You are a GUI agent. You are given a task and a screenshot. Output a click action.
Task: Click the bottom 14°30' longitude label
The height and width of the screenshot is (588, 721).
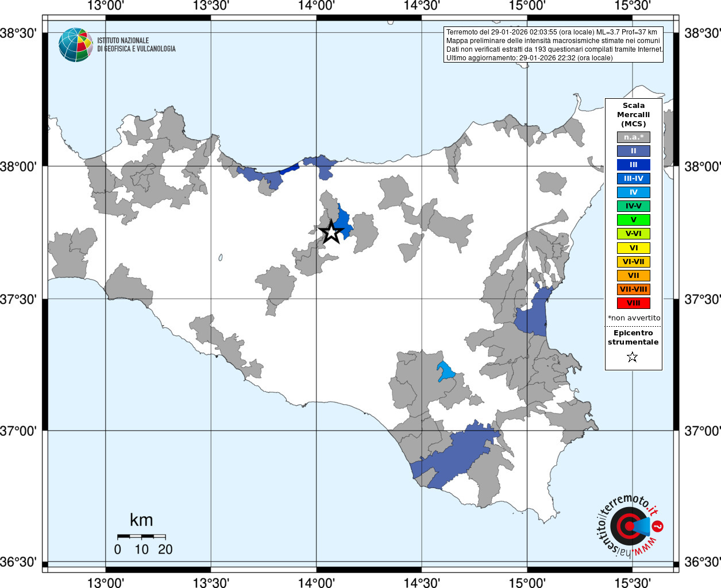(x=422, y=582)
